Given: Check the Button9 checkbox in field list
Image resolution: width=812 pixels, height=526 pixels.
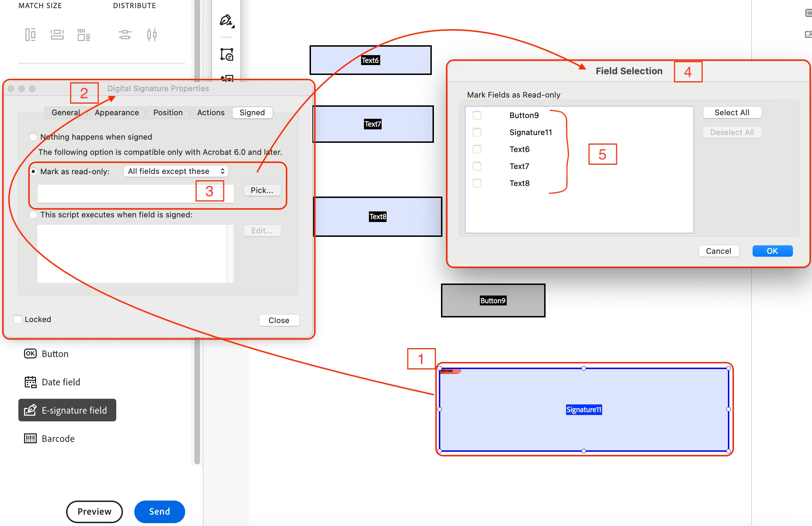Looking at the screenshot, I should [x=477, y=115].
